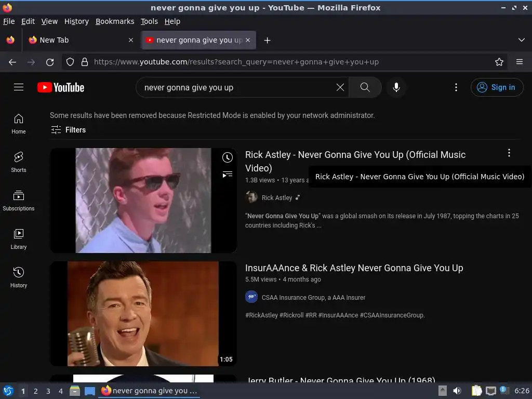Open the View menu
Viewport: 532px width, 399px height.
point(49,21)
